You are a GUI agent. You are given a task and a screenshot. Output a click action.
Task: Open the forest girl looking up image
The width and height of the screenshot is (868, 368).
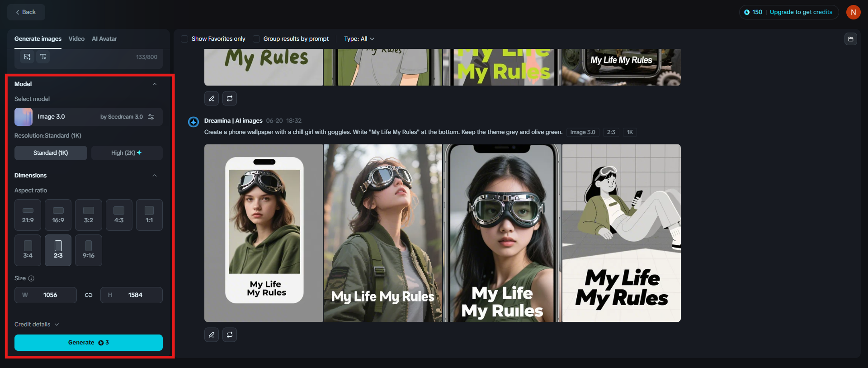click(383, 233)
